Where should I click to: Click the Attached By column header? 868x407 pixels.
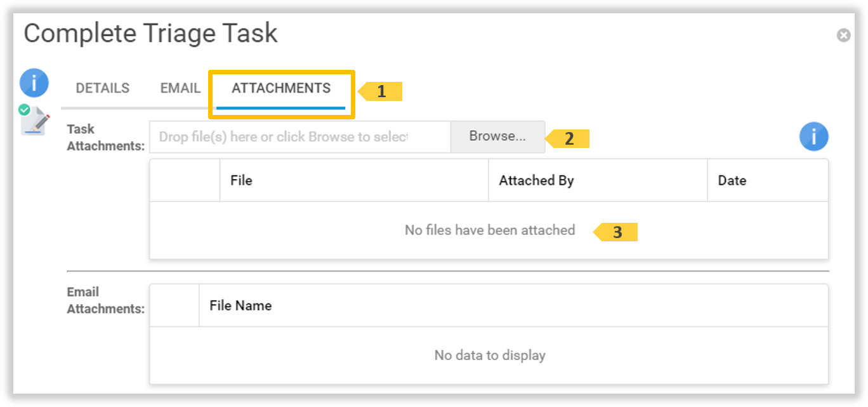[x=536, y=180]
